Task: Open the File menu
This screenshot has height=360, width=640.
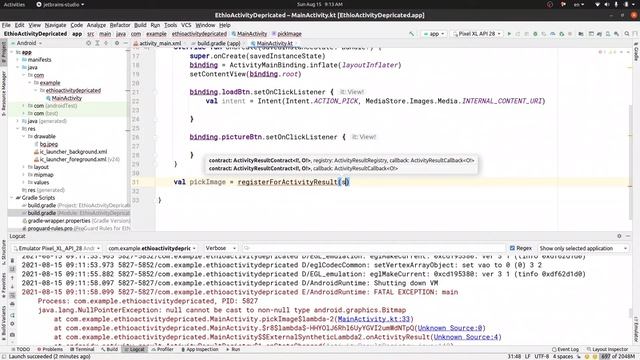Action: (x=6, y=25)
